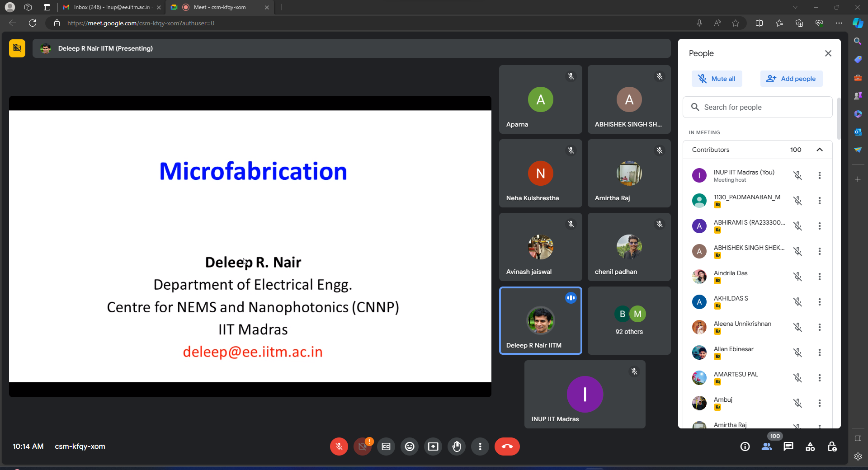Image resolution: width=868 pixels, height=470 pixels.
Task: Open the chat with everyone icon
Action: 788,446
